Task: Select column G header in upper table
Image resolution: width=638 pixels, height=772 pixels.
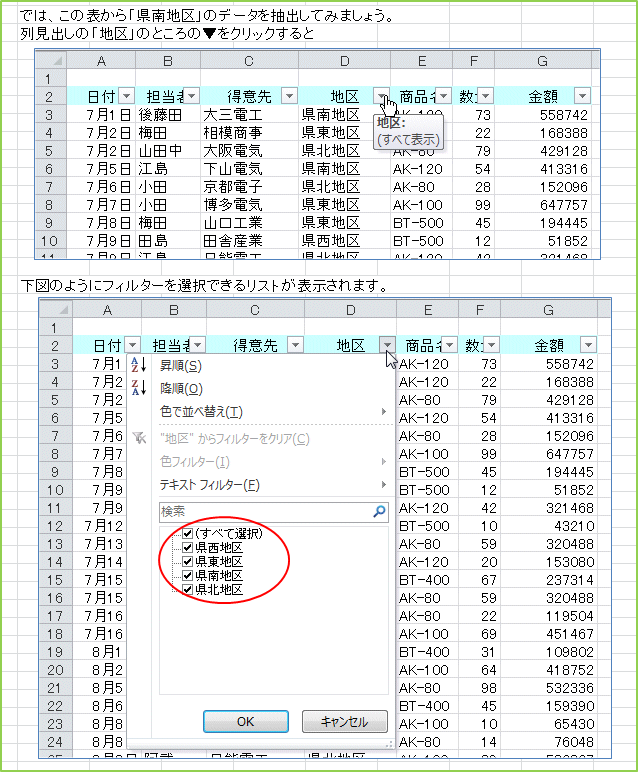Action: pyautogui.click(x=542, y=61)
